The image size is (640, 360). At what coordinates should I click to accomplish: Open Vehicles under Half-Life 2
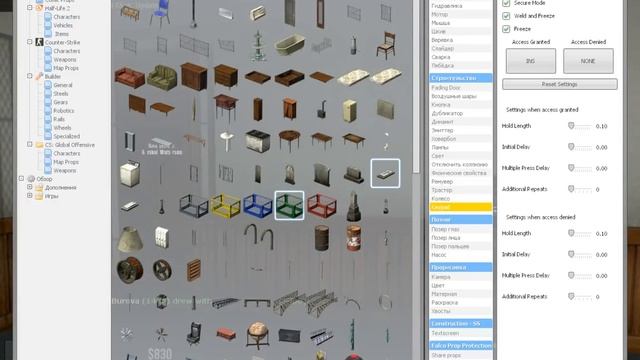(63, 25)
